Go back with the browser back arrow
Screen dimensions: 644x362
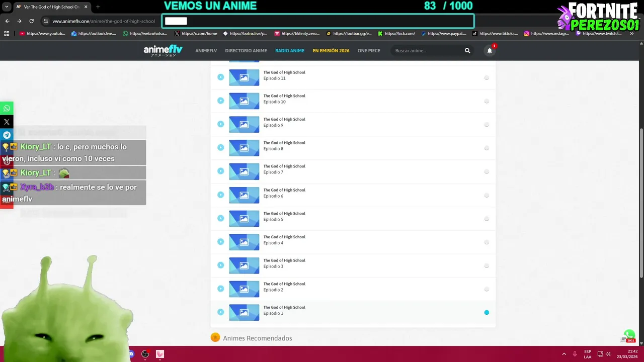pyautogui.click(x=7, y=21)
